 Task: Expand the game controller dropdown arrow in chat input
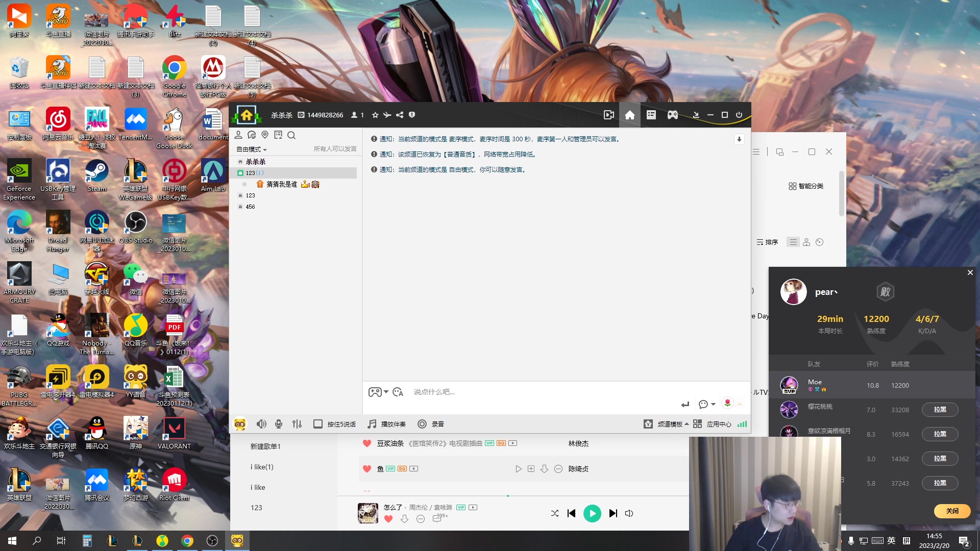[x=386, y=392]
